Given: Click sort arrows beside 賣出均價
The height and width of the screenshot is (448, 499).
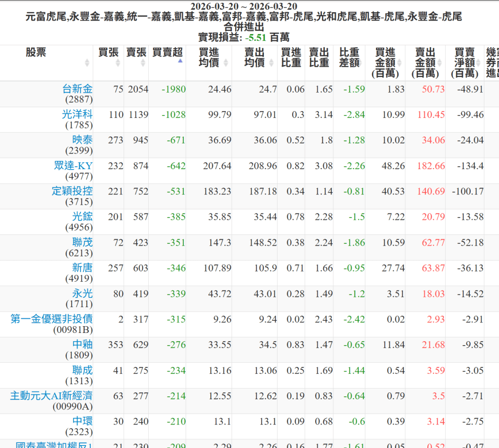Looking at the screenshot, I should pos(271,63).
